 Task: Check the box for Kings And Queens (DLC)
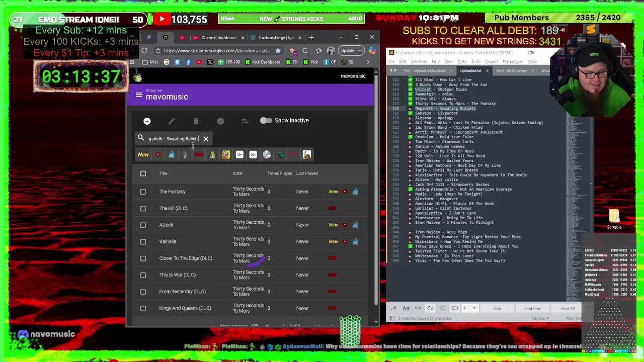(143, 308)
